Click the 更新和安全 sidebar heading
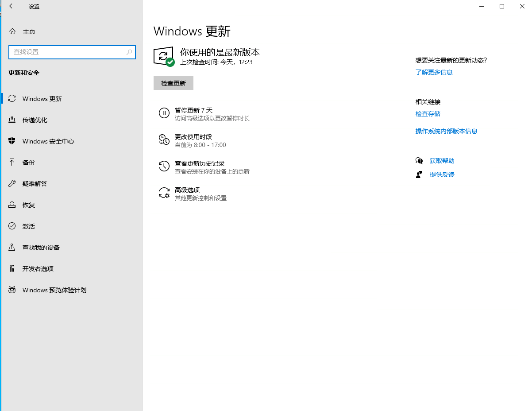The height and width of the screenshot is (411, 532). (x=24, y=73)
